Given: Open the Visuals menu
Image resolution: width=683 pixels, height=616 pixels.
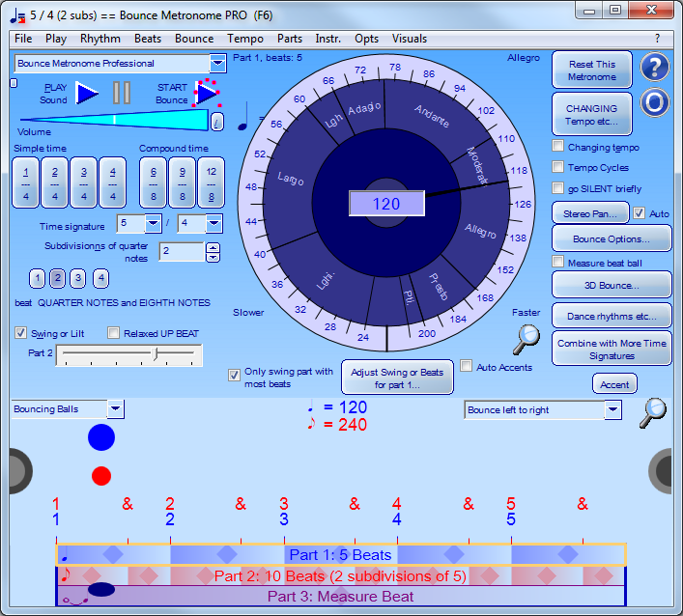Looking at the screenshot, I should point(410,39).
